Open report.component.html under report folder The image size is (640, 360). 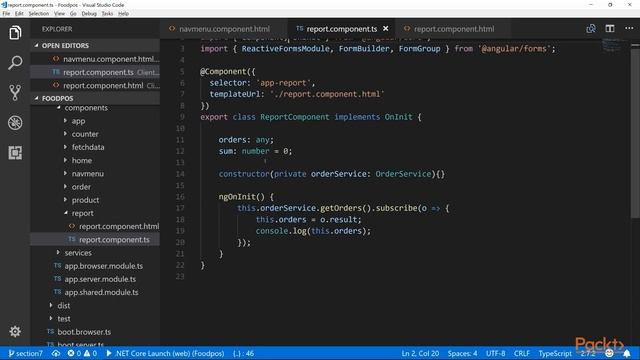pos(95,226)
